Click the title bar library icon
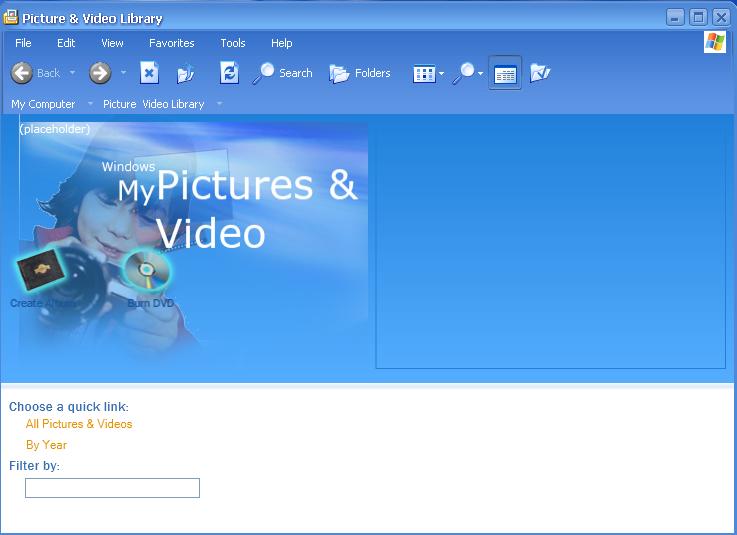 tap(10, 18)
